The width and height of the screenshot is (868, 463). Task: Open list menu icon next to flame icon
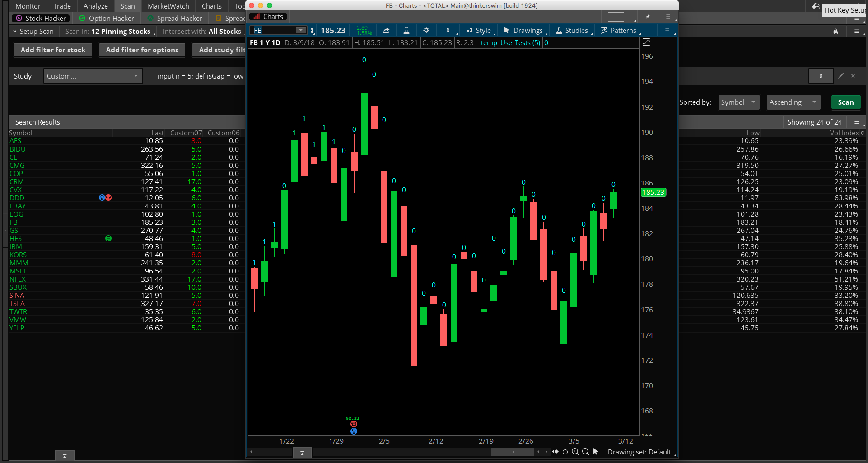(x=856, y=31)
